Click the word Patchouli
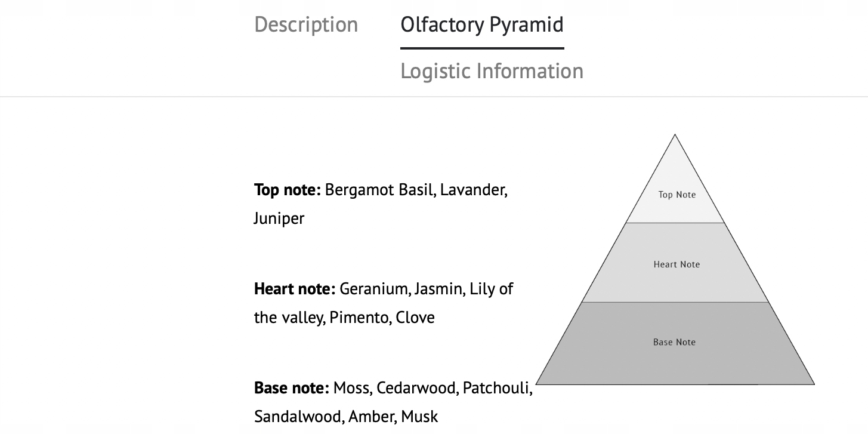868x434 pixels. pos(497,388)
